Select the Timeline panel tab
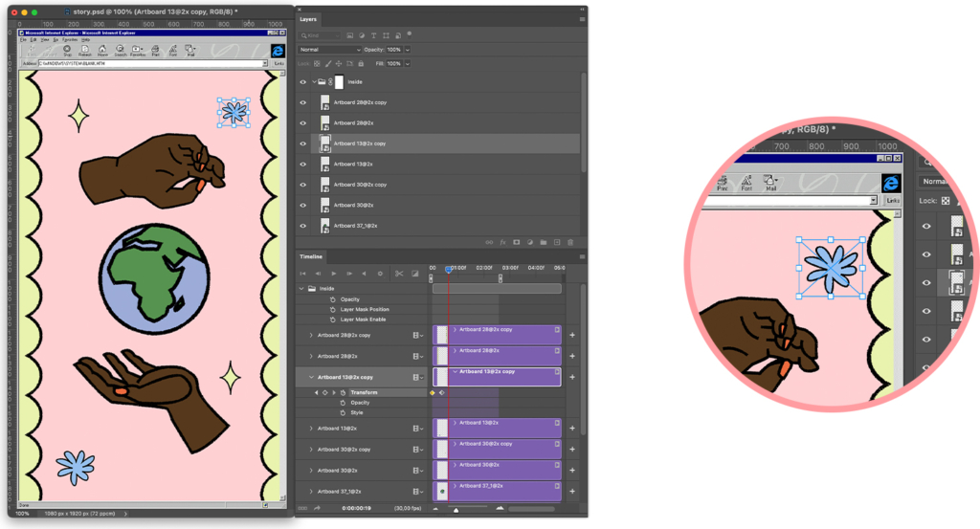This screenshot has width=980, height=529. [x=311, y=256]
